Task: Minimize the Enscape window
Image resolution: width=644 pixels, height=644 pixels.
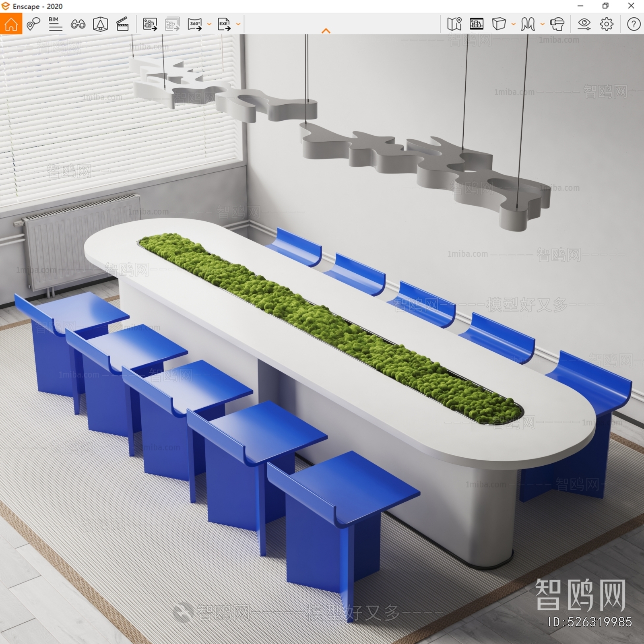Action: [x=580, y=6]
